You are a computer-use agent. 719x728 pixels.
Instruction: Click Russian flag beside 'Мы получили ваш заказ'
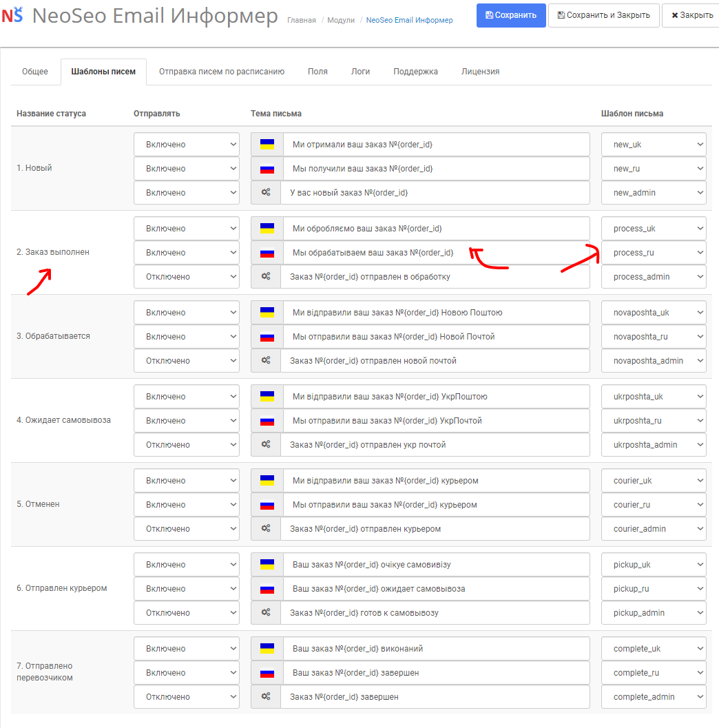267,169
